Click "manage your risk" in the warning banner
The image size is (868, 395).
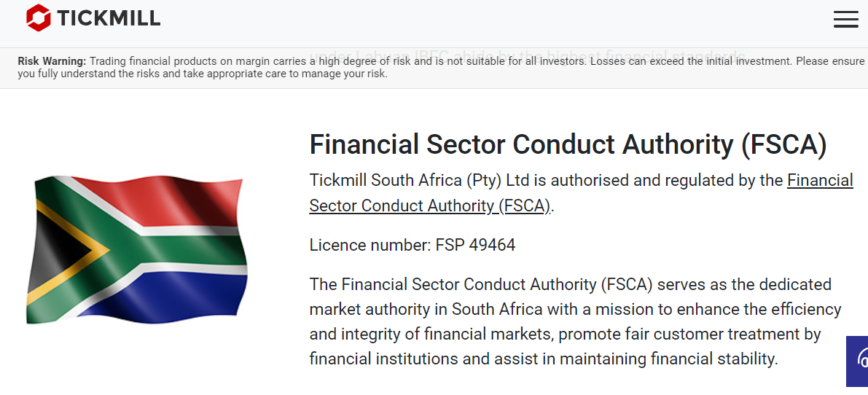tap(348, 74)
